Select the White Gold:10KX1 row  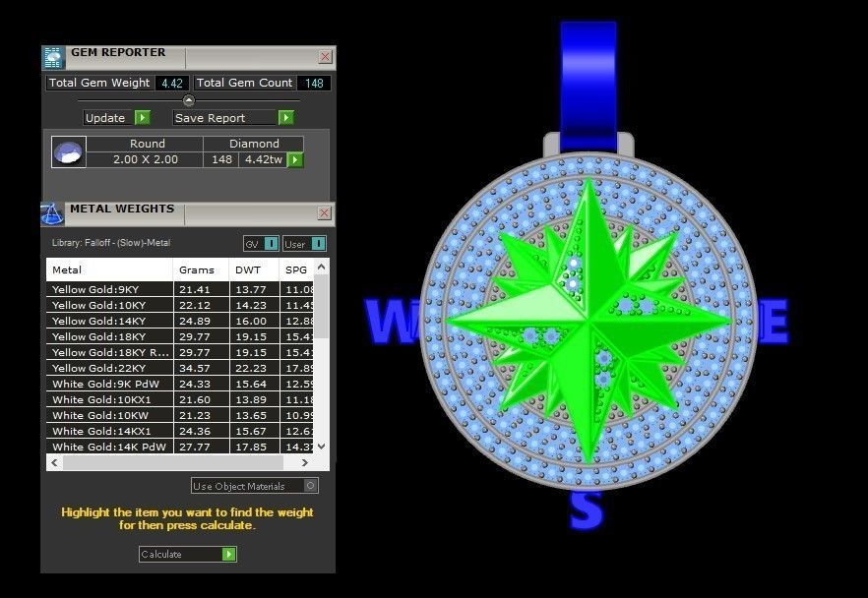(180, 399)
